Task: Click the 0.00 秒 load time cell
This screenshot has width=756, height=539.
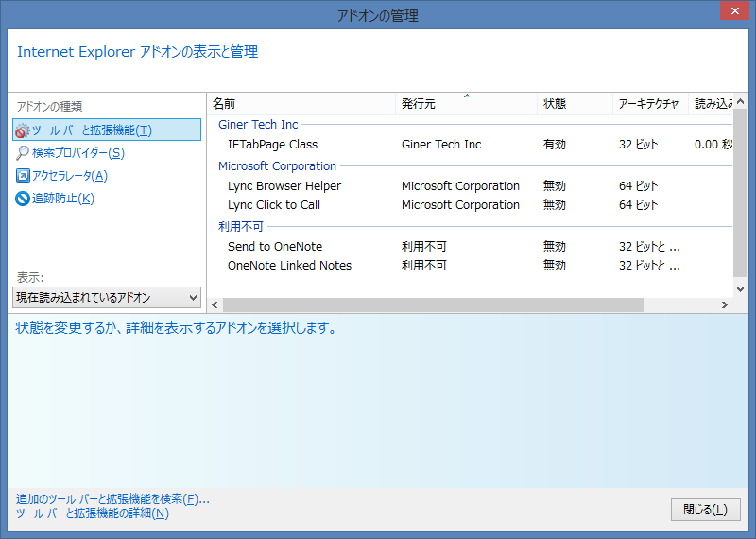Action: (x=713, y=145)
